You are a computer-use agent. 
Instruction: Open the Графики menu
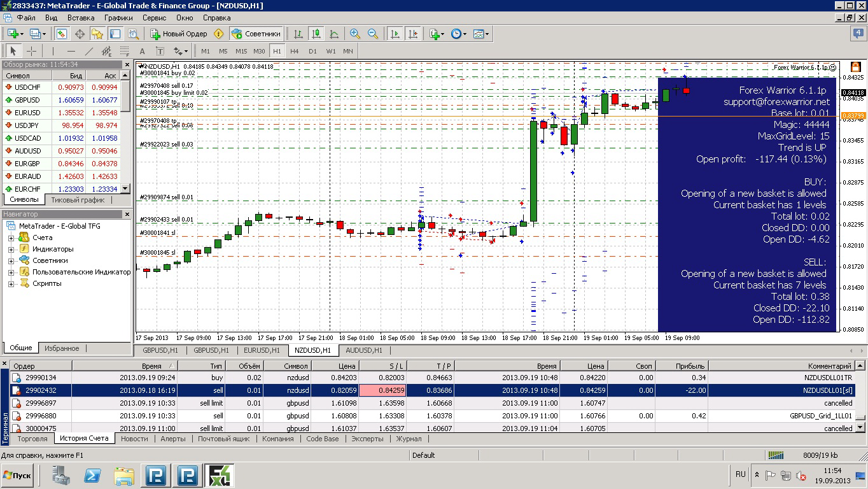pos(119,18)
